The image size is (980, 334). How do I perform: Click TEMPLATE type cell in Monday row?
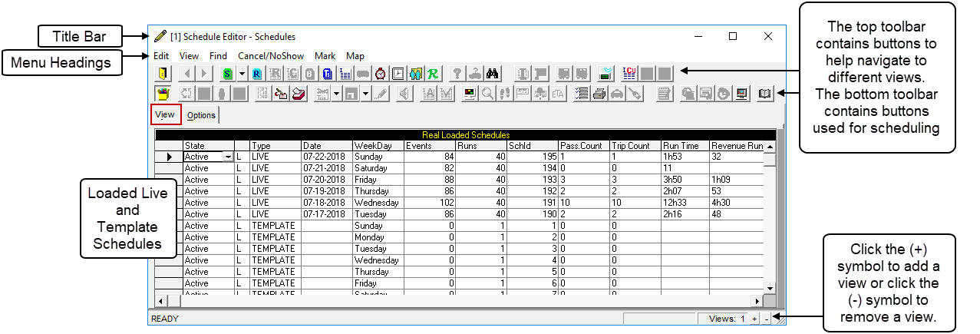pos(276,237)
